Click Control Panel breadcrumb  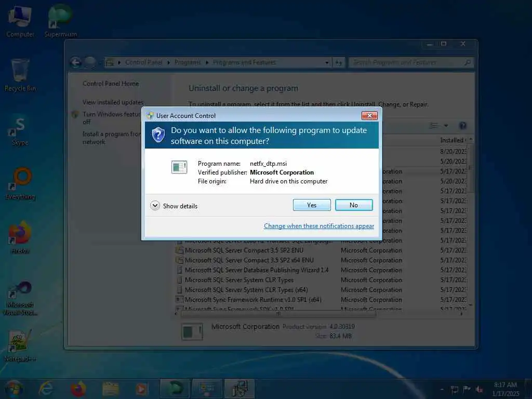point(143,62)
